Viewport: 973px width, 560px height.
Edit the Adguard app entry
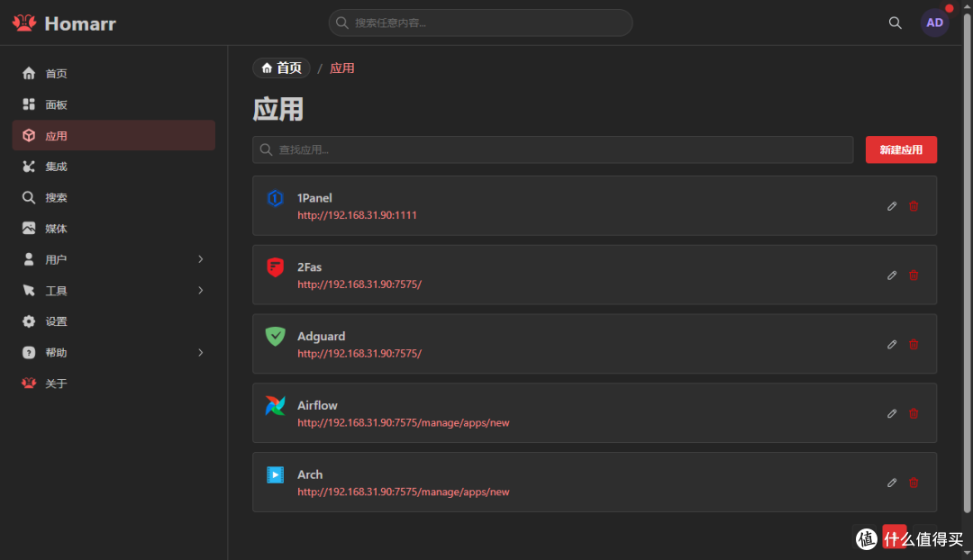click(x=892, y=344)
